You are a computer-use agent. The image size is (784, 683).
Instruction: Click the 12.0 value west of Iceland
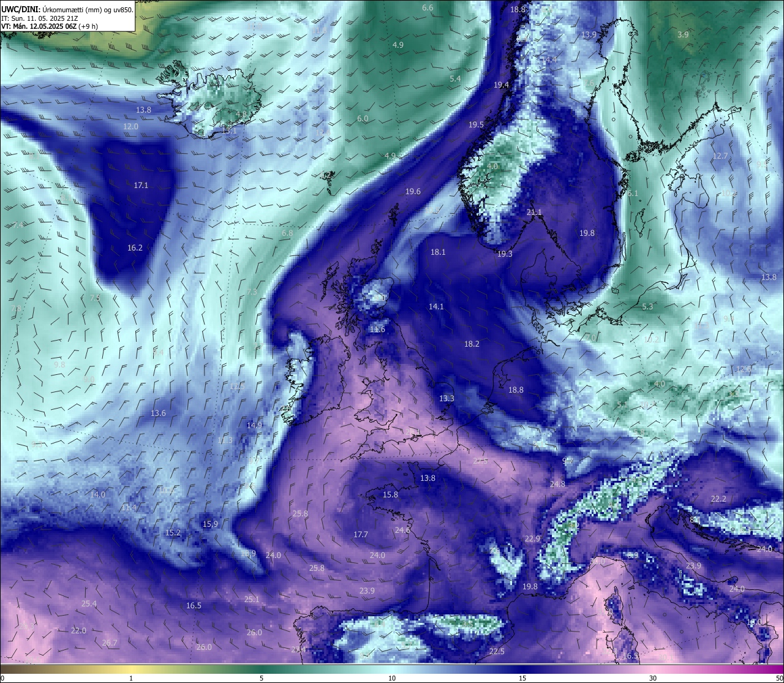(130, 127)
